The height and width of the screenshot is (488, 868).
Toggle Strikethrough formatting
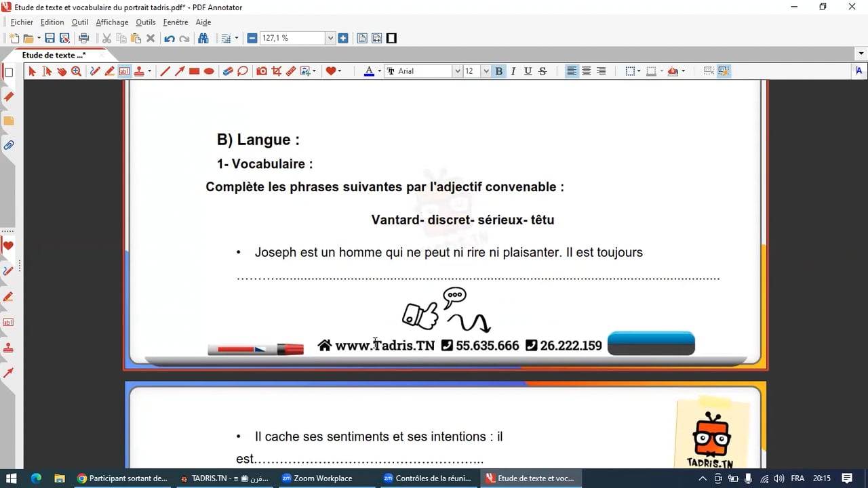[x=542, y=71]
